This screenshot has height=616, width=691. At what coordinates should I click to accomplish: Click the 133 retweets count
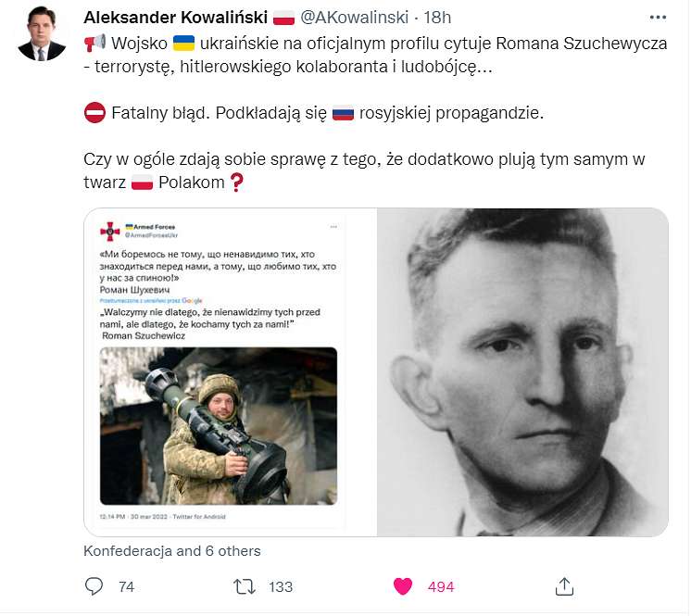(x=281, y=588)
